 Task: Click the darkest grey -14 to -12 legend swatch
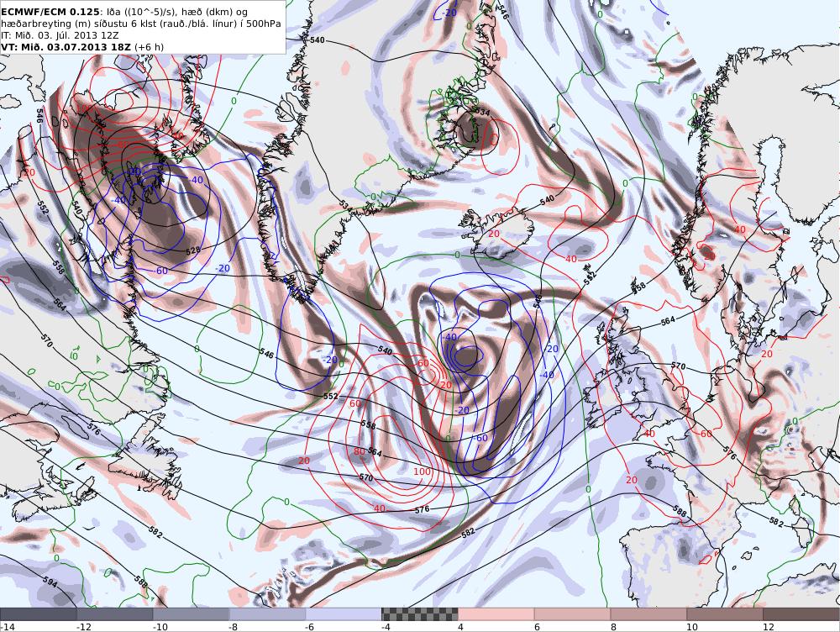tap(39, 614)
